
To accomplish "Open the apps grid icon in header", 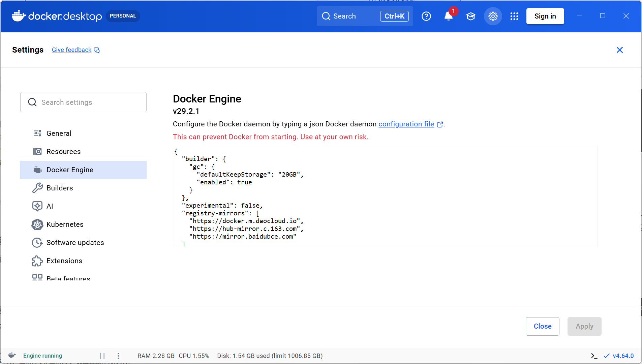I will [x=514, y=16].
